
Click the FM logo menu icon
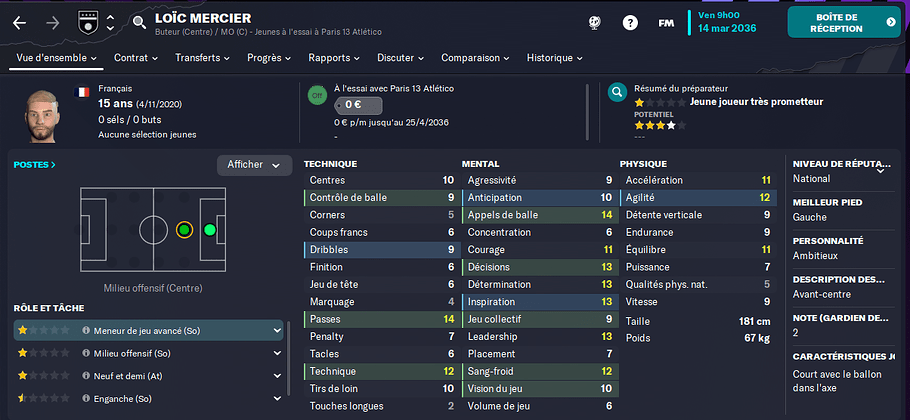[x=666, y=23]
